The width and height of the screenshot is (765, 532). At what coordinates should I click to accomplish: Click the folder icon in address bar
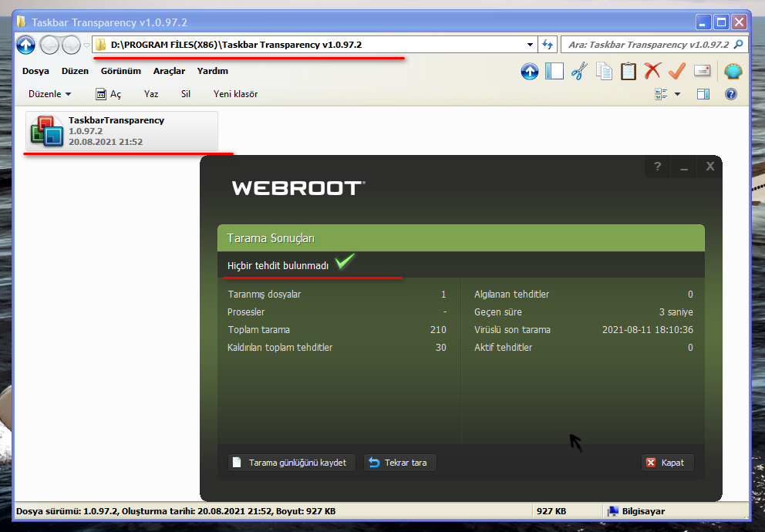(100, 45)
